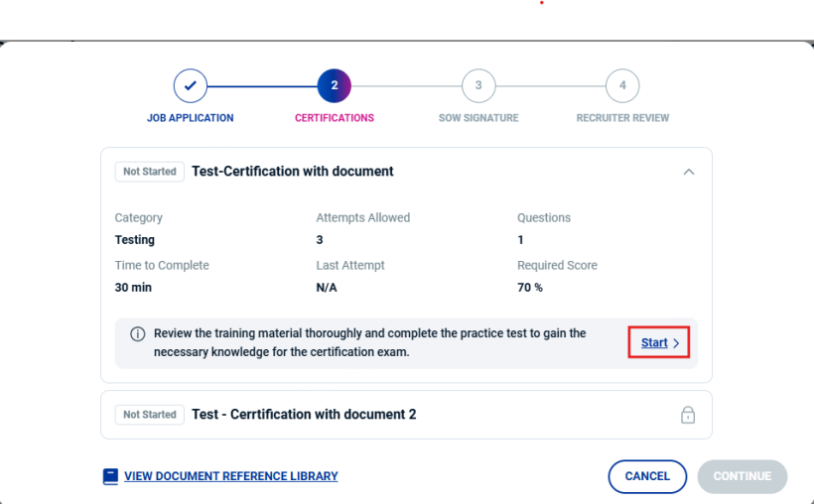Click the lock icon on second certification
814x504 pixels.
click(688, 415)
